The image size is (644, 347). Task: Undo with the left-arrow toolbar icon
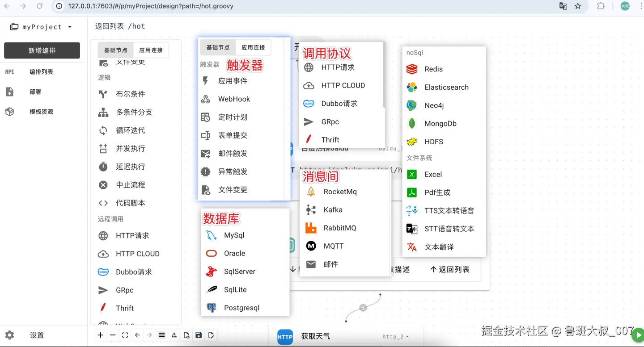pyautogui.click(x=137, y=335)
